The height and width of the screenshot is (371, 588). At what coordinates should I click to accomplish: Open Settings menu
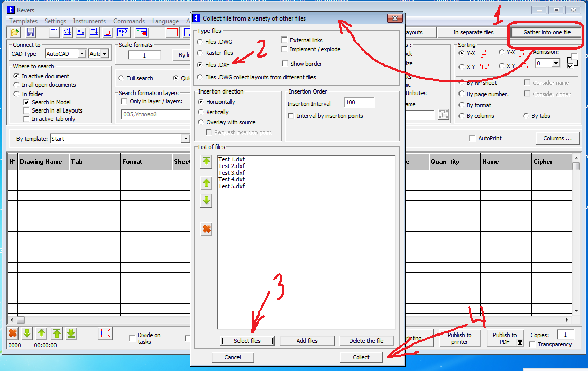tap(56, 21)
